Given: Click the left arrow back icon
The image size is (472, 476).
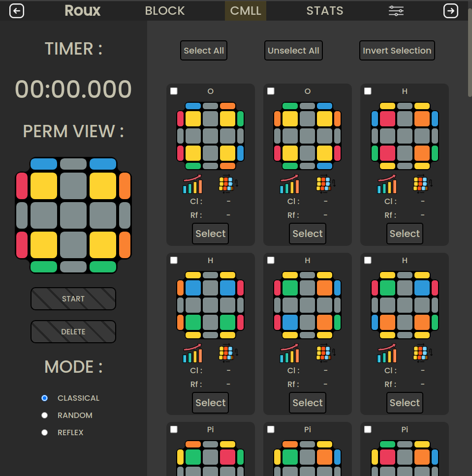Looking at the screenshot, I should 17,11.
